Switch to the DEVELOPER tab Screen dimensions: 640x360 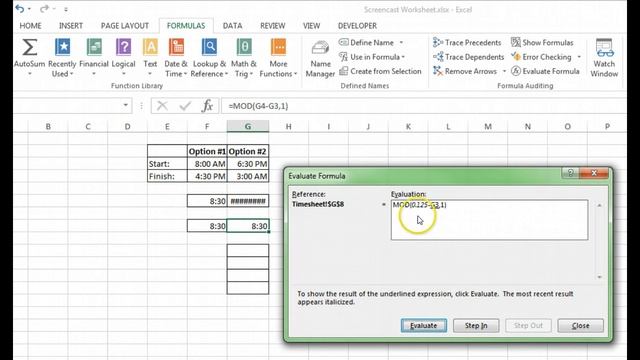tap(357, 26)
